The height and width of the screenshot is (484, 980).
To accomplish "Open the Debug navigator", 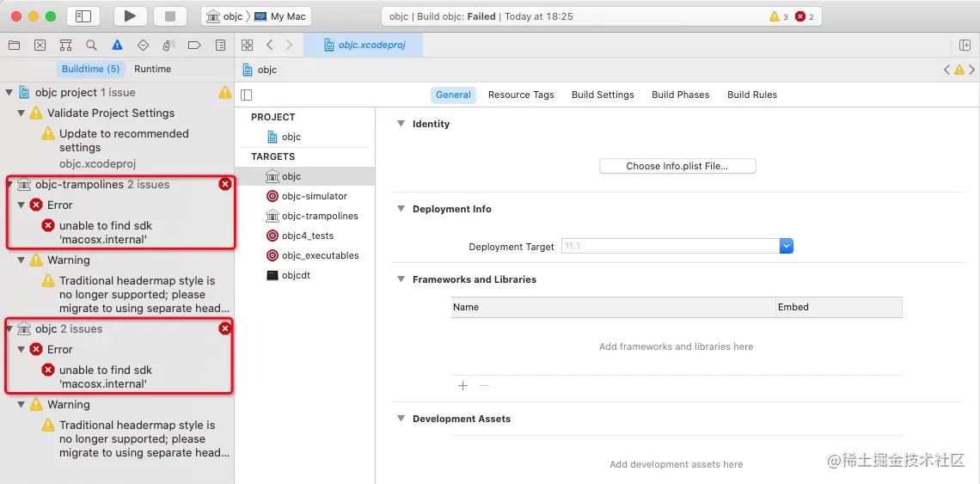I will (168, 45).
